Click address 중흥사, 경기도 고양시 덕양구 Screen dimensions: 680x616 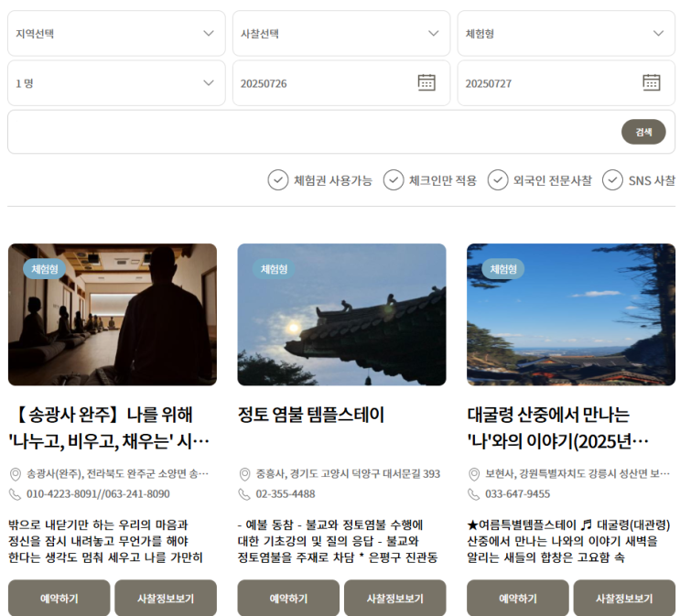tap(348, 474)
